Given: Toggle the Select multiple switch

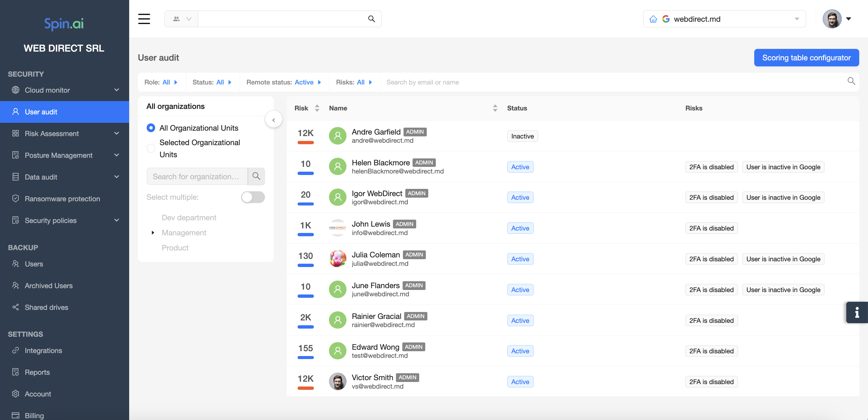Looking at the screenshot, I should tap(253, 197).
